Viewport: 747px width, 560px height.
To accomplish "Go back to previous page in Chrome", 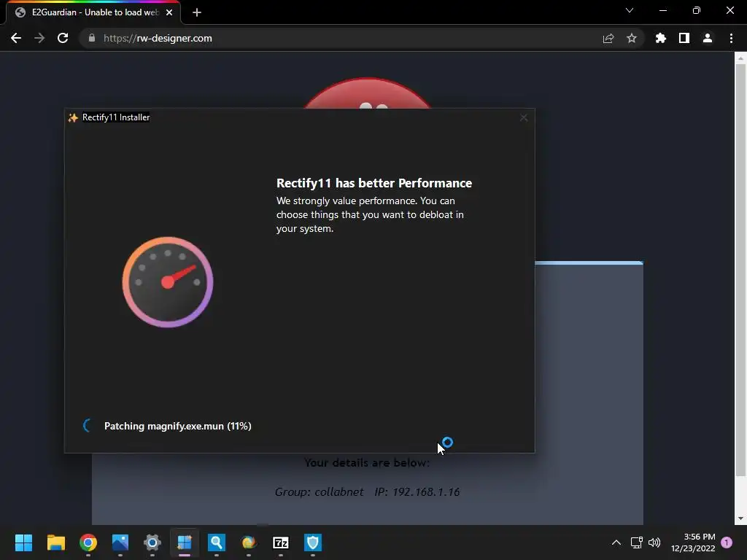I will coord(16,38).
